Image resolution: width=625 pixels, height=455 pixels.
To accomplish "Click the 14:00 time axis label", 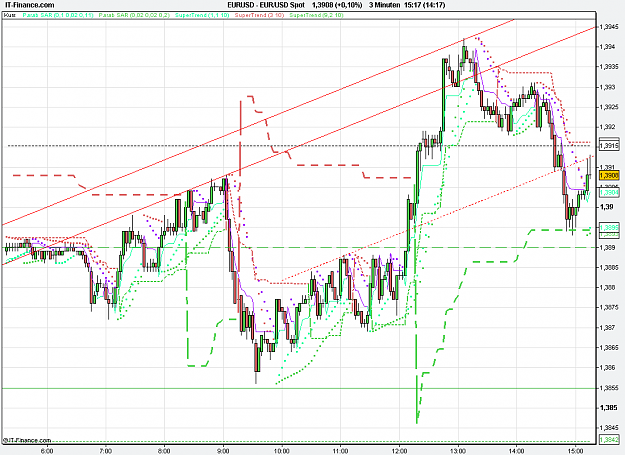I will (x=517, y=451).
